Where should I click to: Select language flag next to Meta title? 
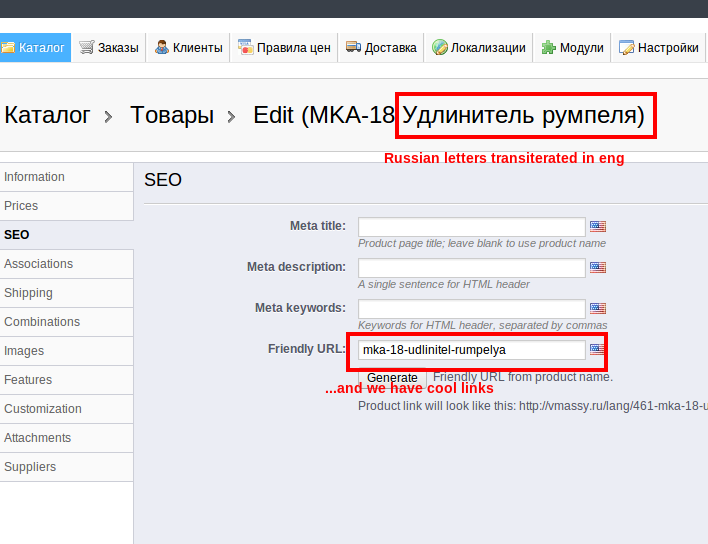tap(598, 226)
